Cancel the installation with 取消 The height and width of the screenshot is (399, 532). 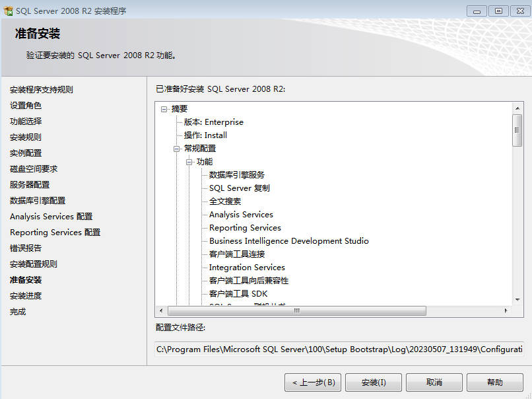pos(434,382)
